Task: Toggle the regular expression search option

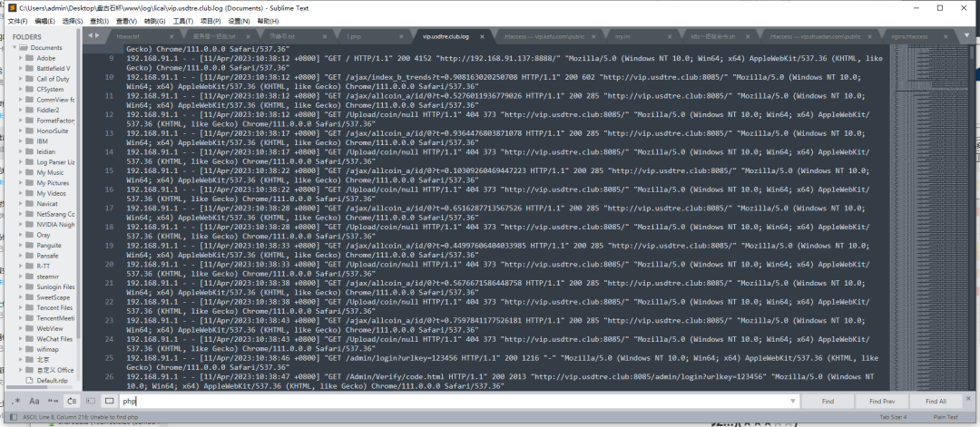Action: coord(16,401)
